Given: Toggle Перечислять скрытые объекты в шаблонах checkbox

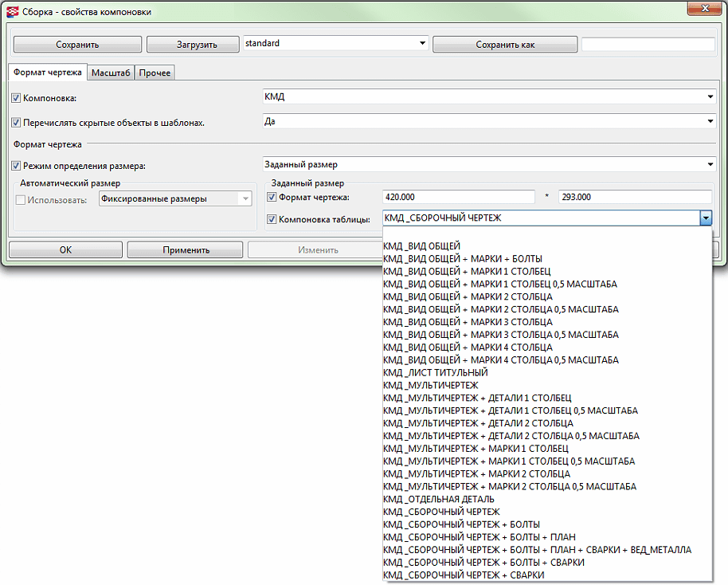Looking at the screenshot, I should click(16, 123).
